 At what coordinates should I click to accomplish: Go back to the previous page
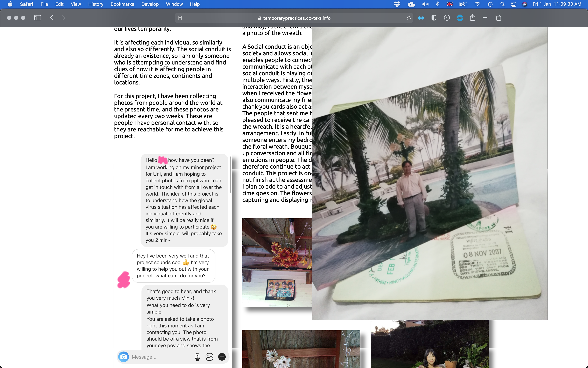[x=51, y=18]
